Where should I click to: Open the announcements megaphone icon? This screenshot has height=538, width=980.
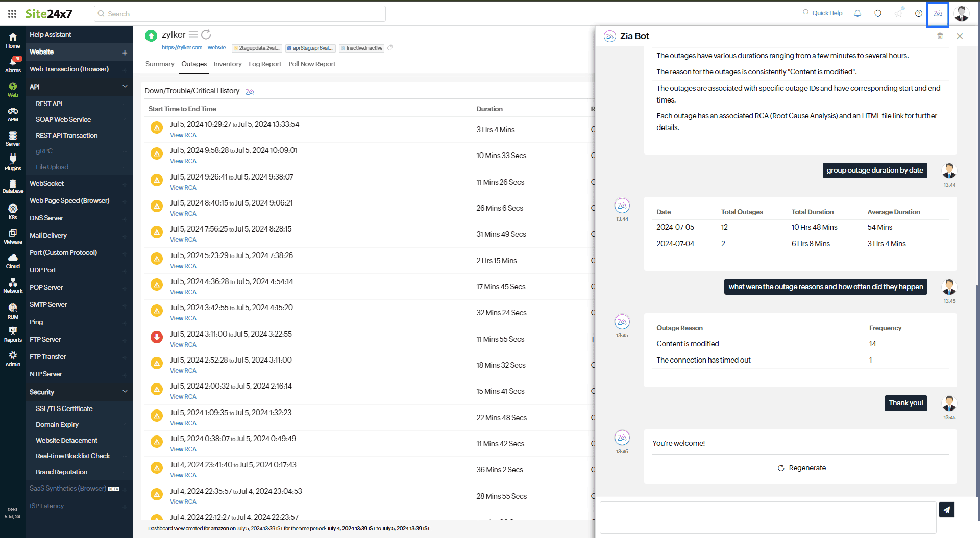[x=898, y=13]
